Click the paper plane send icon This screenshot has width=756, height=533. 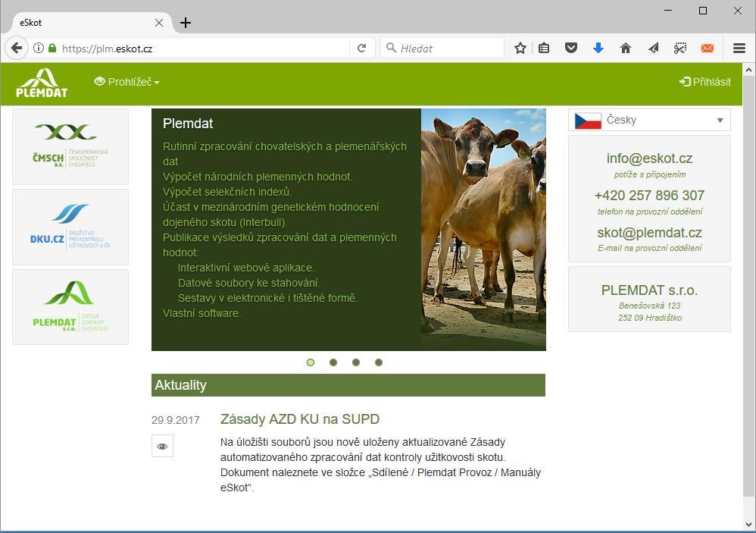[653, 49]
